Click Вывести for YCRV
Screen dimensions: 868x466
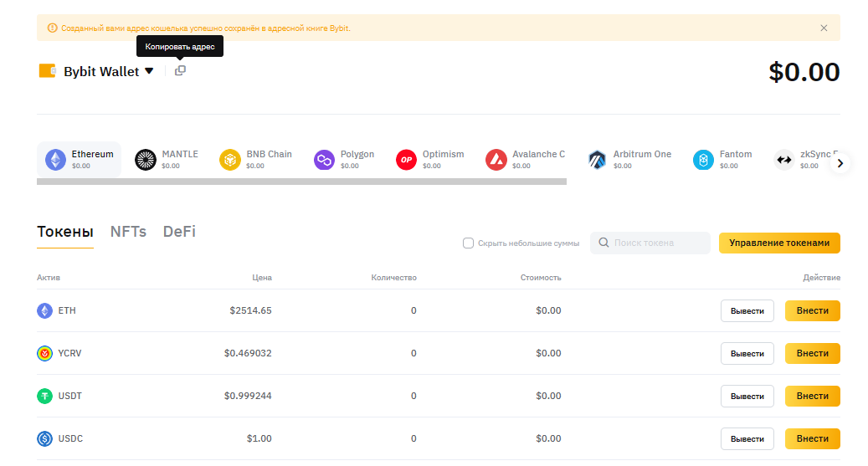pyautogui.click(x=747, y=354)
